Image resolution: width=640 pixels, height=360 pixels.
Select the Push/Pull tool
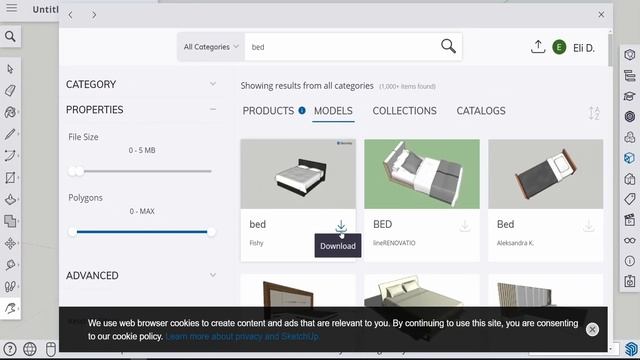(10, 199)
